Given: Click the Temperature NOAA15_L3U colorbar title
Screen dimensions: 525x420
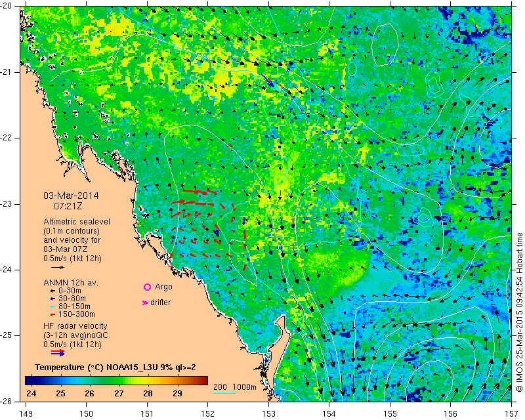Looking at the screenshot, I should [115, 367].
